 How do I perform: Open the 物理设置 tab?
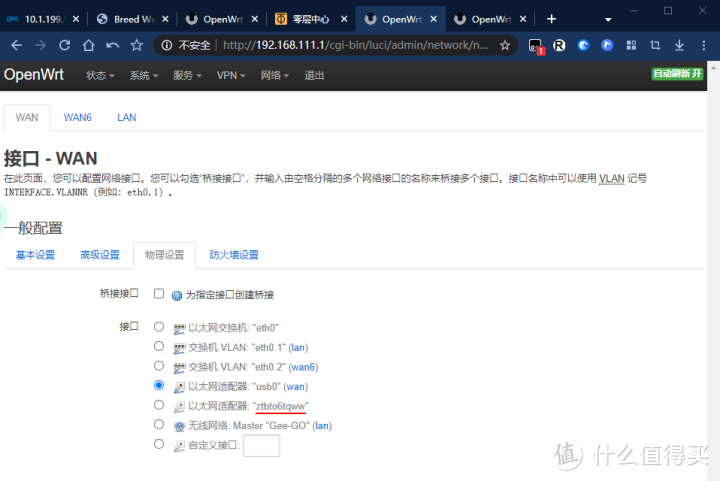click(164, 255)
